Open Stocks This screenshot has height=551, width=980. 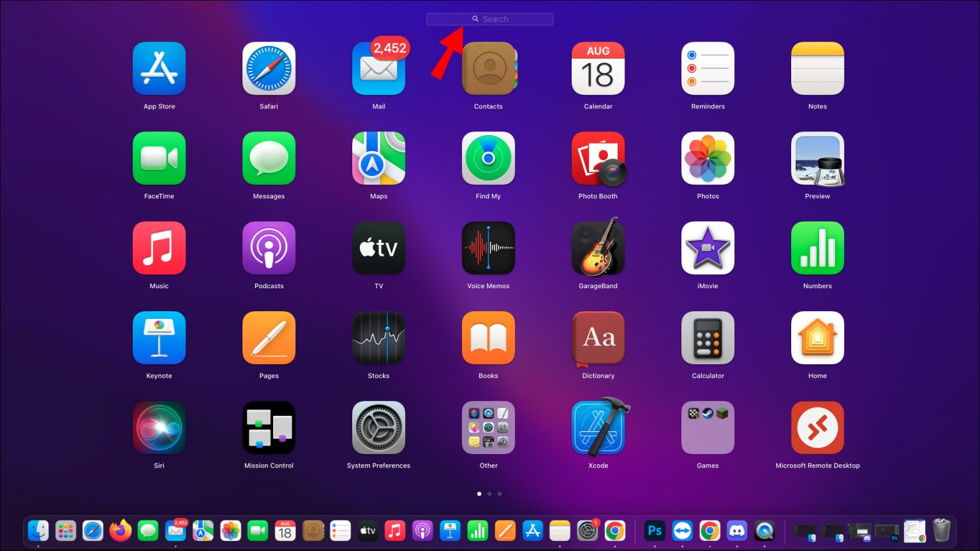378,338
